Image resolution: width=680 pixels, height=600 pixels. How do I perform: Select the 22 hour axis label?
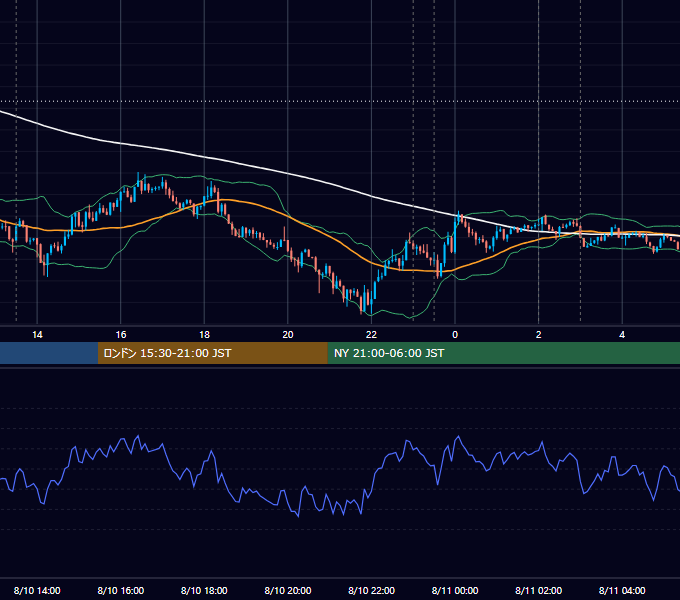point(371,335)
